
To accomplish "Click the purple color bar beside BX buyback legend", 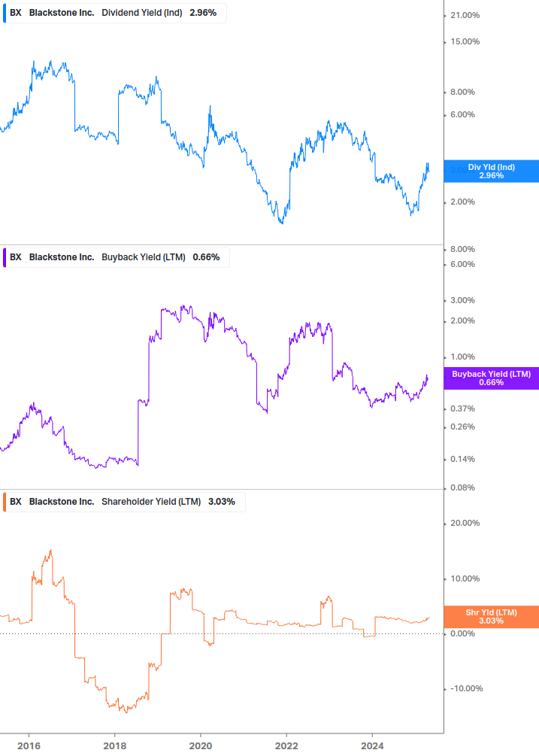I will pos(5,257).
